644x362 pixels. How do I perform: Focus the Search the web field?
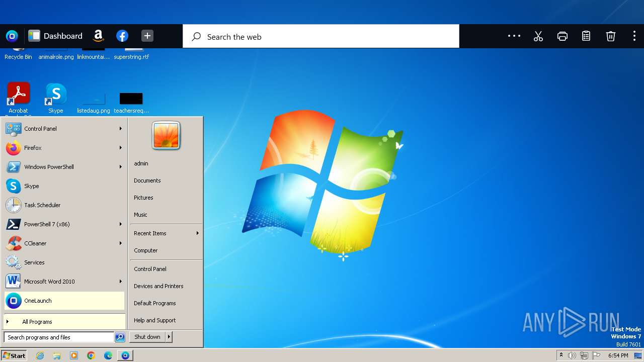pos(321,37)
